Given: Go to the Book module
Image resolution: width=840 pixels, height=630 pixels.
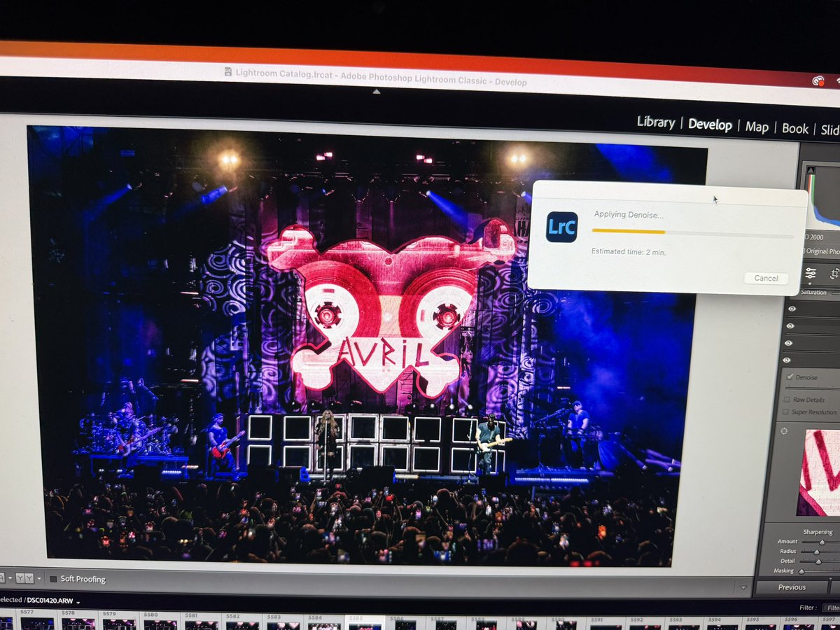Looking at the screenshot, I should pyautogui.click(x=795, y=129).
